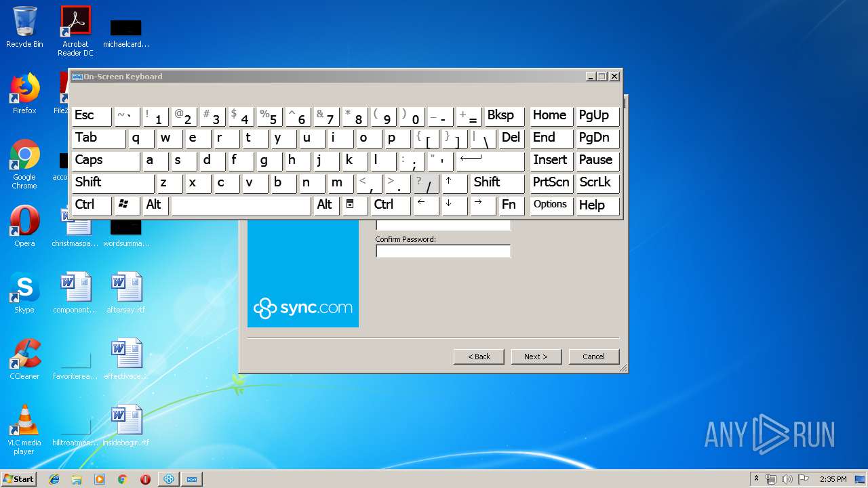
Task: Toggle the left Alt key
Action: 155,205
